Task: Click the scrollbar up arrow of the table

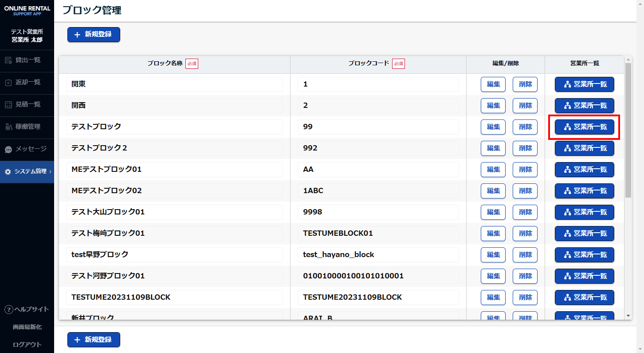Action: pyautogui.click(x=628, y=59)
